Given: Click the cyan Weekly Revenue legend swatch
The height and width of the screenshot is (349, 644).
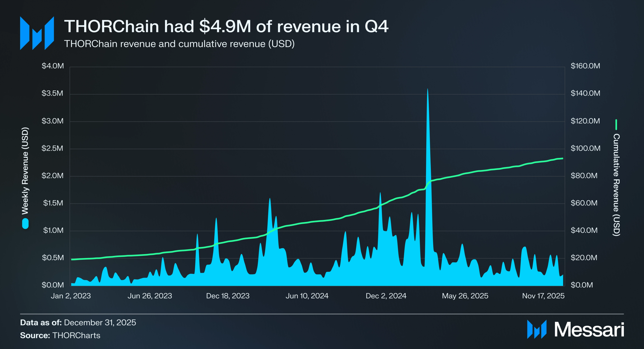Looking at the screenshot, I should tap(25, 224).
